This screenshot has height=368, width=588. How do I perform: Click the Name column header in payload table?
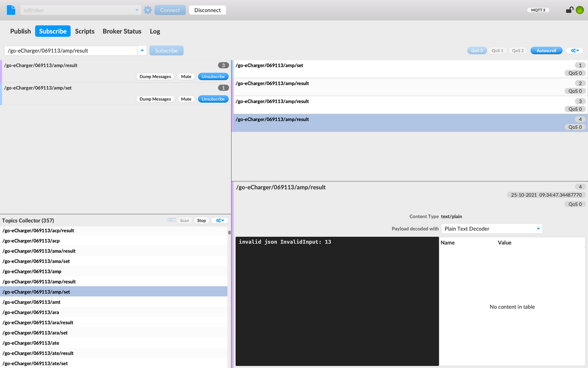[x=448, y=242]
